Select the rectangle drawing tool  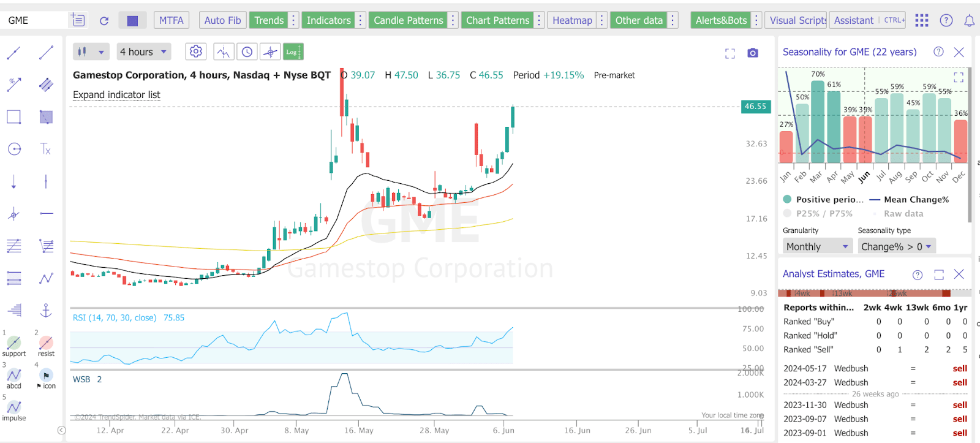click(14, 117)
